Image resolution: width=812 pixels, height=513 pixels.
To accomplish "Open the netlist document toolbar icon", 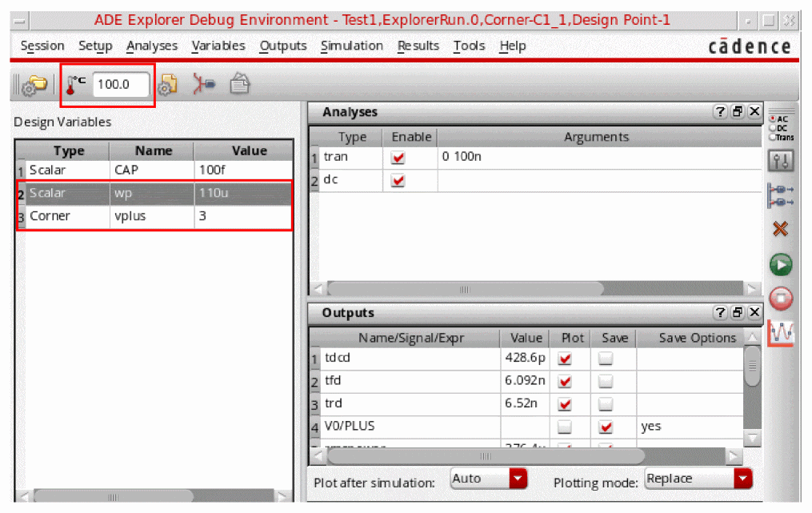I will click(240, 84).
